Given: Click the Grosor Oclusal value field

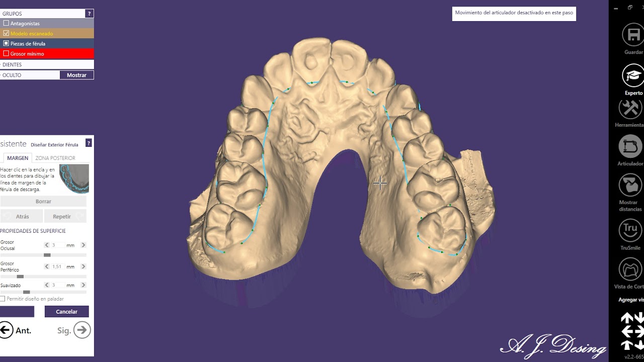Looking at the screenshot, I should [x=58, y=245].
